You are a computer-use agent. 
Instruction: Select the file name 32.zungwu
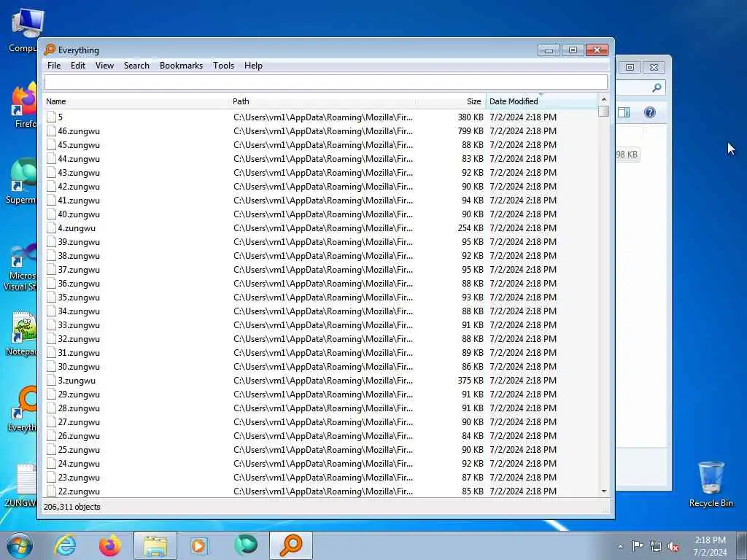79,339
